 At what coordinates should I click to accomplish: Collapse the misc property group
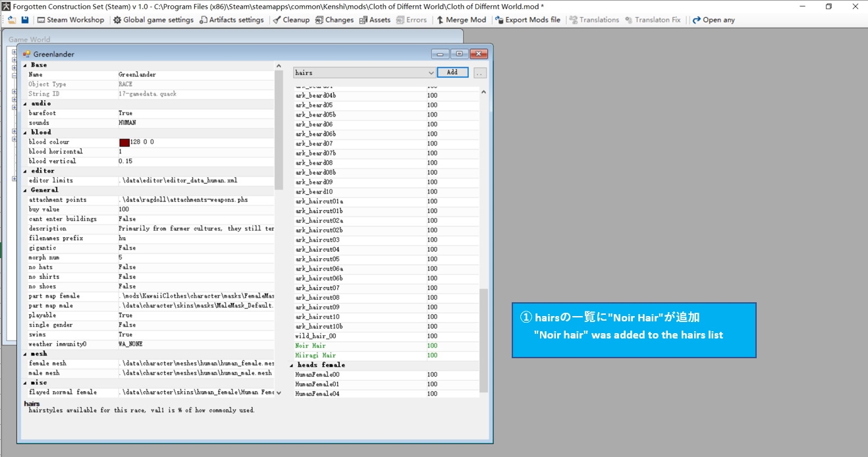[x=26, y=383]
